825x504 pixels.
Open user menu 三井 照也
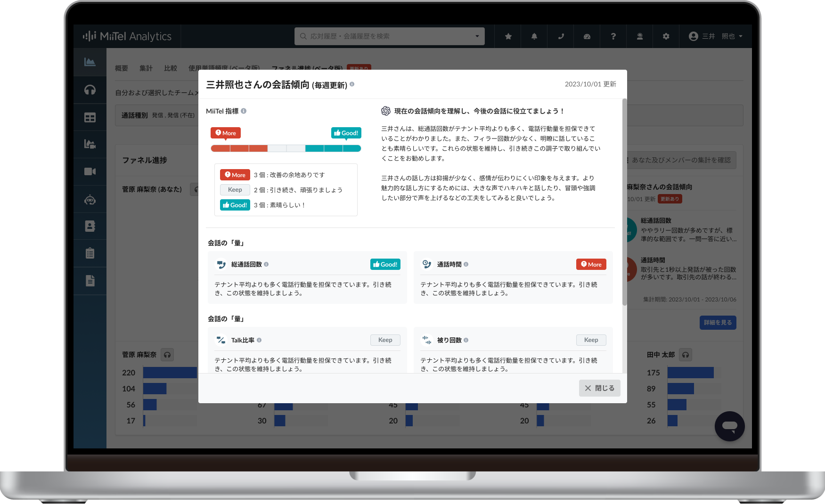coord(716,36)
